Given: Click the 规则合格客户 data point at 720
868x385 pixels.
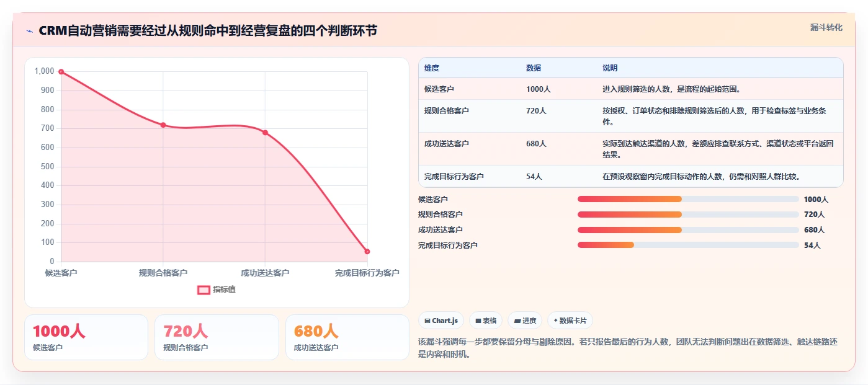Looking at the screenshot, I should coord(163,125).
